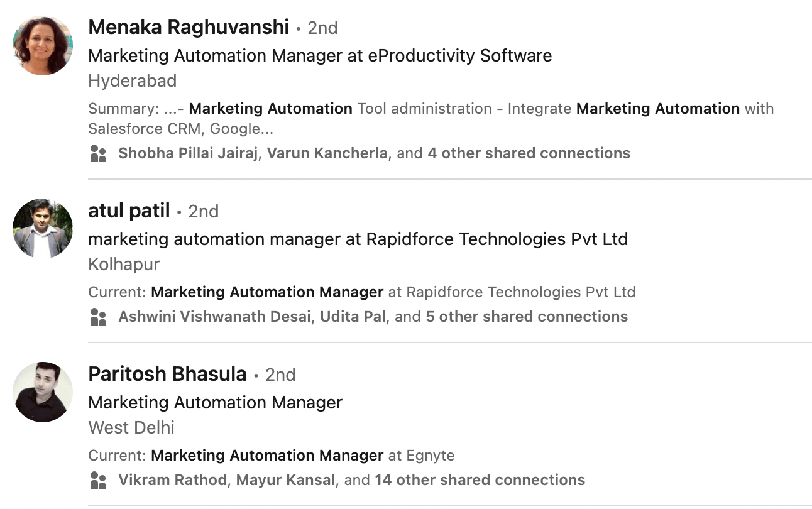812x509 pixels.
Task: Open the Paritosh Bhasula name link
Action: (x=167, y=374)
